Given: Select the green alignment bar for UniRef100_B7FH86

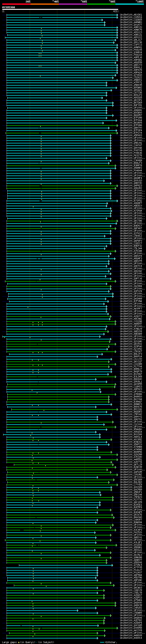Looking at the screenshot, I should tap(62, 125).
